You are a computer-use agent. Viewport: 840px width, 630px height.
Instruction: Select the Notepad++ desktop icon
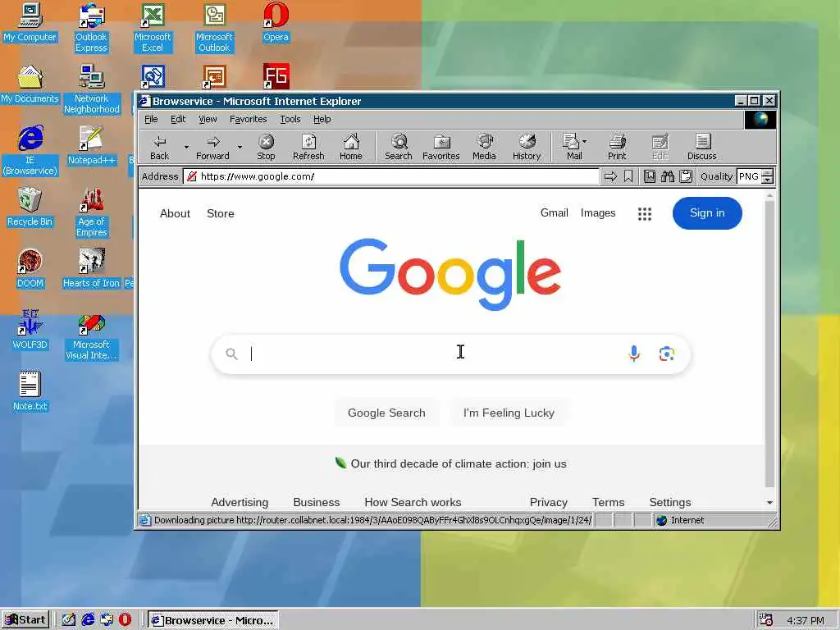pos(92,145)
